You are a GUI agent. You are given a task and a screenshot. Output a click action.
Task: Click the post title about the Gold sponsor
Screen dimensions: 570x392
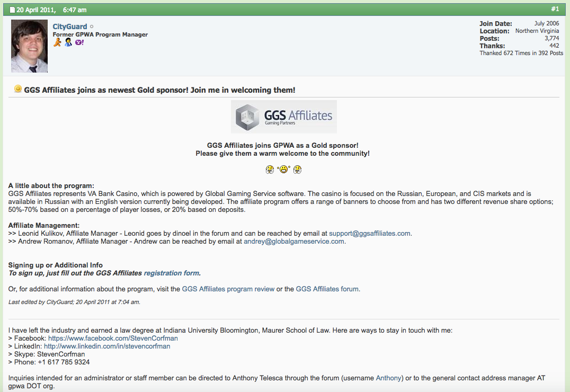pyautogui.click(x=159, y=90)
